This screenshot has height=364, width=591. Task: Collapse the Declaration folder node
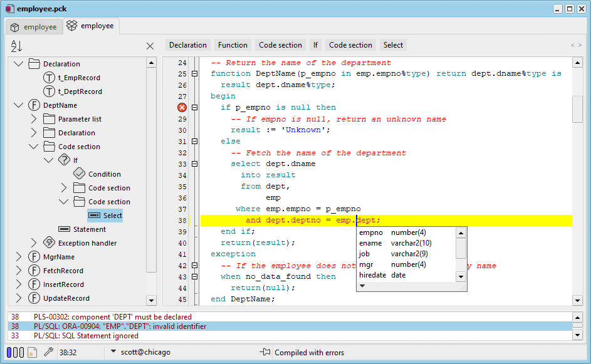click(x=18, y=63)
